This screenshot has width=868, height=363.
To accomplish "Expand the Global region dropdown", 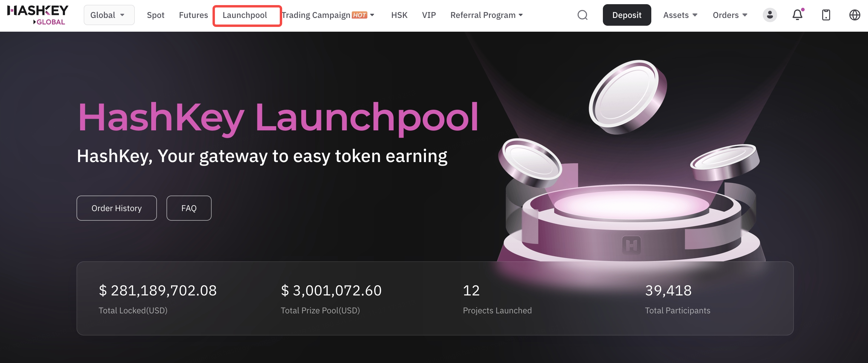I will (109, 15).
